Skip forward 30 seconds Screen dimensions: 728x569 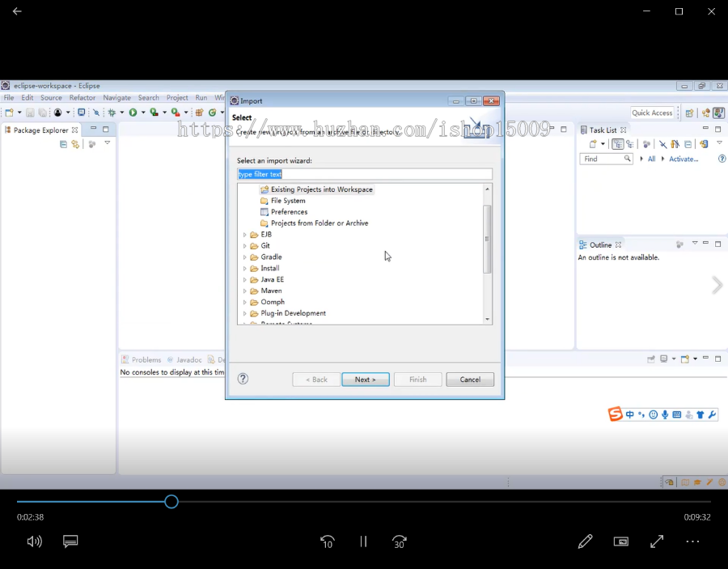[399, 541]
